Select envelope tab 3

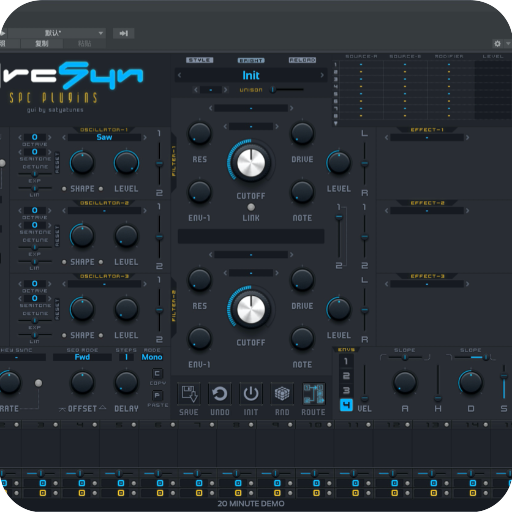point(346,391)
